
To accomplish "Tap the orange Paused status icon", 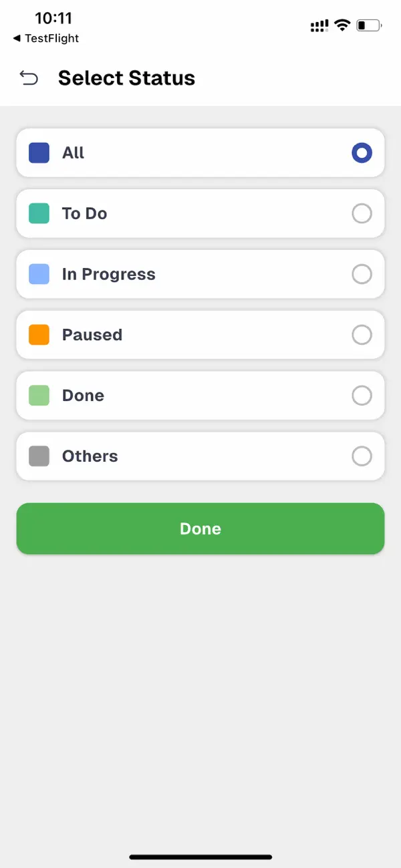I will coord(39,335).
